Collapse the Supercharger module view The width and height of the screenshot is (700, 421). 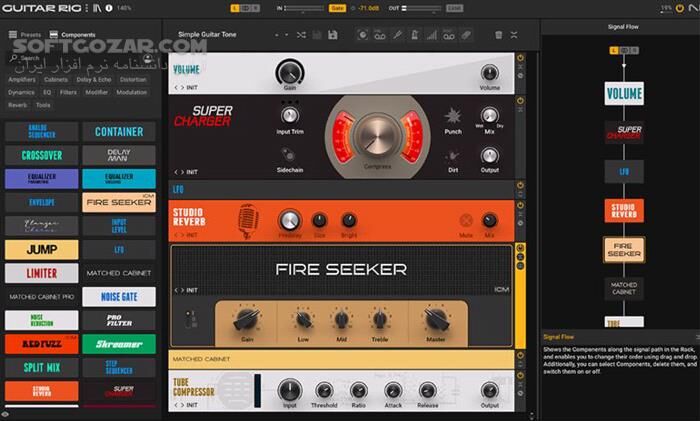pos(520,109)
